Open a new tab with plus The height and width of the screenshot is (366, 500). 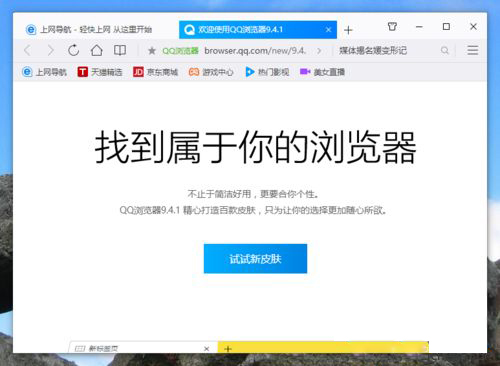click(x=348, y=30)
